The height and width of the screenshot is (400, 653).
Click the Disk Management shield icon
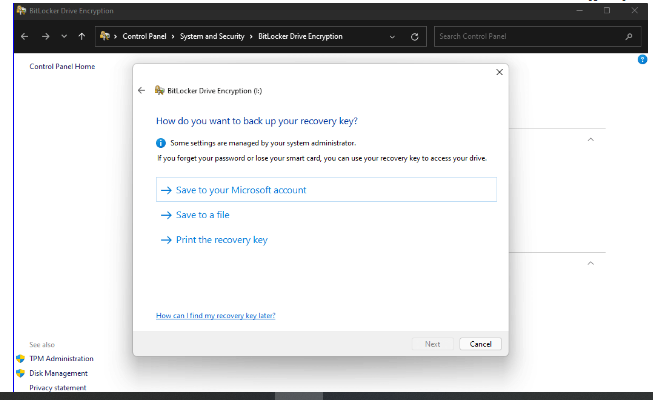coord(20,373)
